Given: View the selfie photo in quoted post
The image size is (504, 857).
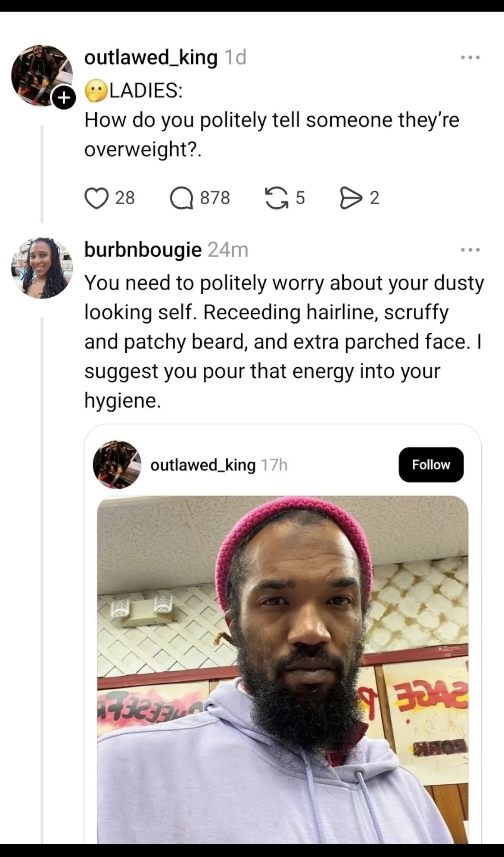Looking at the screenshot, I should pos(283,670).
